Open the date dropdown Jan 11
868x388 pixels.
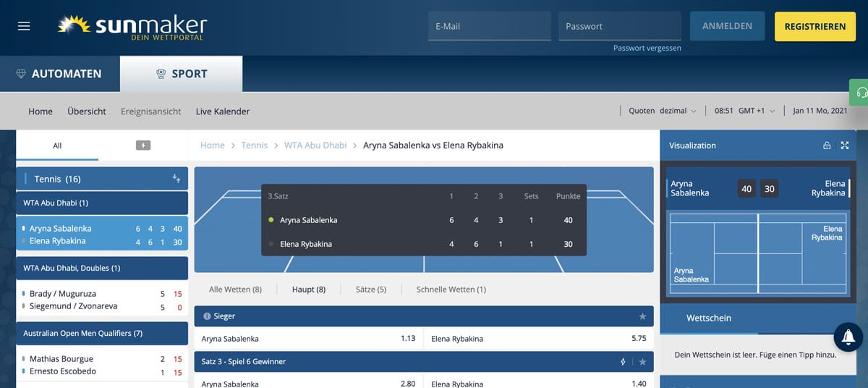coord(820,111)
